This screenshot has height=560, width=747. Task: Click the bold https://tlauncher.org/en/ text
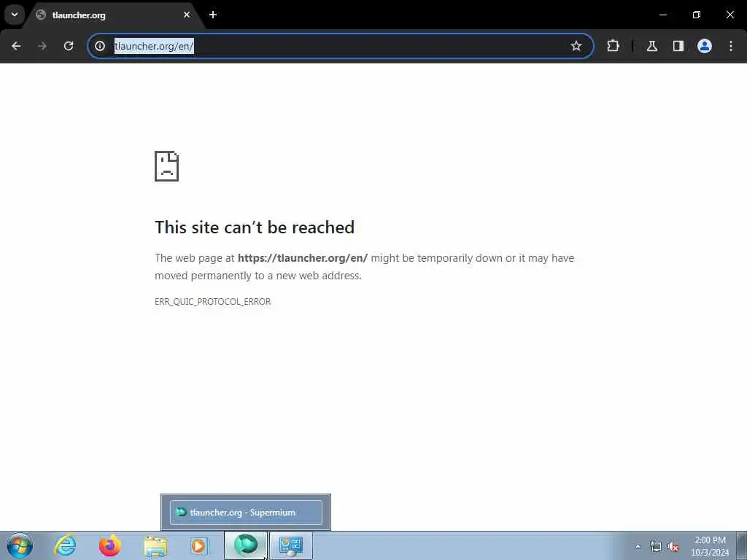click(303, 257)
